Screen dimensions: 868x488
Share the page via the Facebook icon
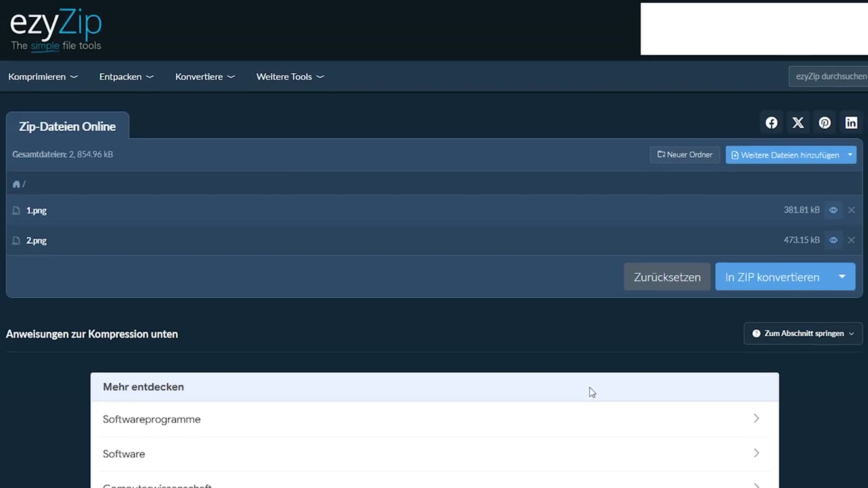tap(771, 123)
